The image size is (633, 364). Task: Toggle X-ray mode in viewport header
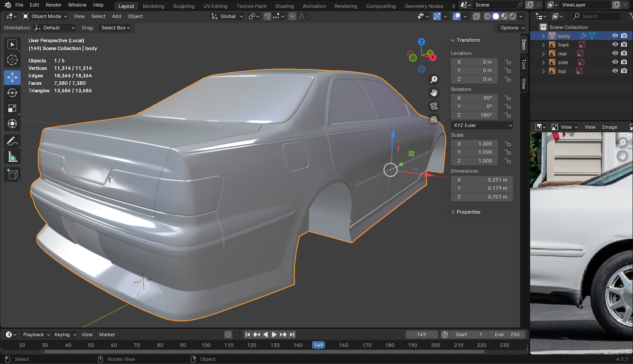point(477,16)
